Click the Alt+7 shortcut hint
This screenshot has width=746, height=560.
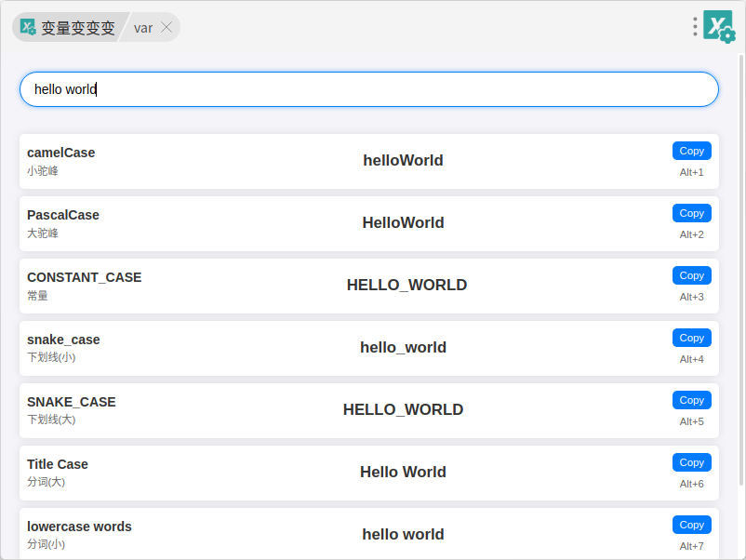[x=691, y=546]
